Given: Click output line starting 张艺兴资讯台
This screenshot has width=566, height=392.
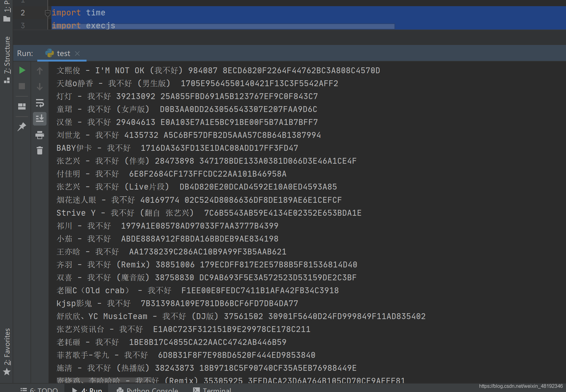Looking at the screenshot, I should pos(184,329).
